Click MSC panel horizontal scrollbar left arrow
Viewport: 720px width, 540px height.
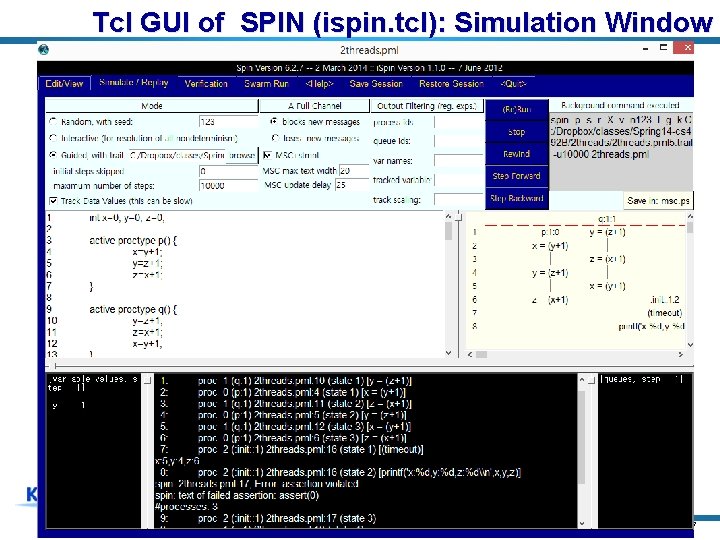470,354
